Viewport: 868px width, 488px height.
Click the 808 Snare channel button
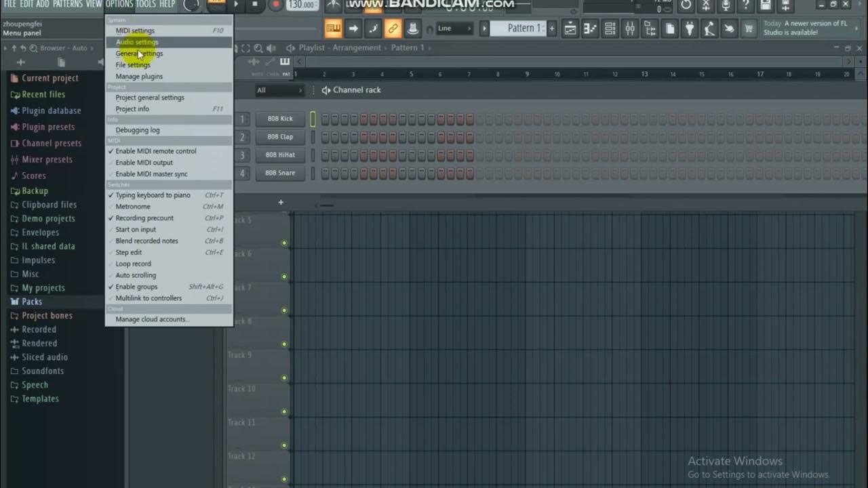pos(280,173)
